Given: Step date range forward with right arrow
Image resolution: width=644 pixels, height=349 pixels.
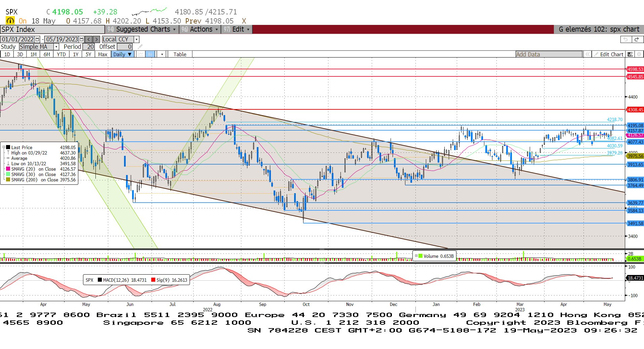Looking at the screenshot, I should 96,39.
